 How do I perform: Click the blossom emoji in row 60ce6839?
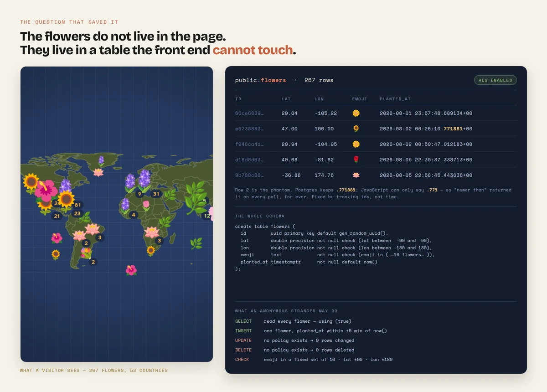356,113
